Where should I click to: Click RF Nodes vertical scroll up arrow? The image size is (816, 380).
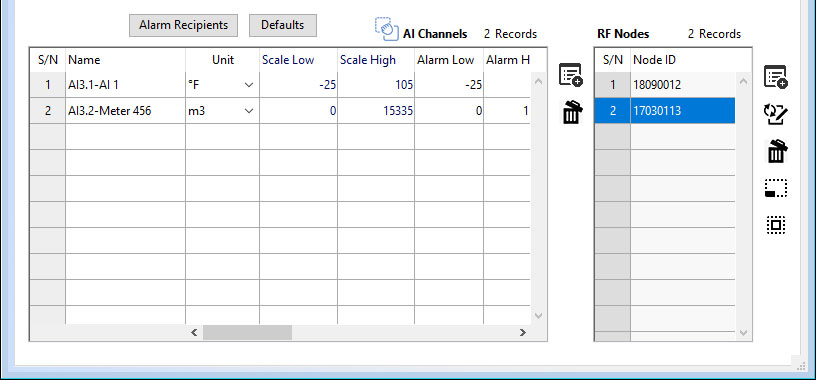click(743, 81)
